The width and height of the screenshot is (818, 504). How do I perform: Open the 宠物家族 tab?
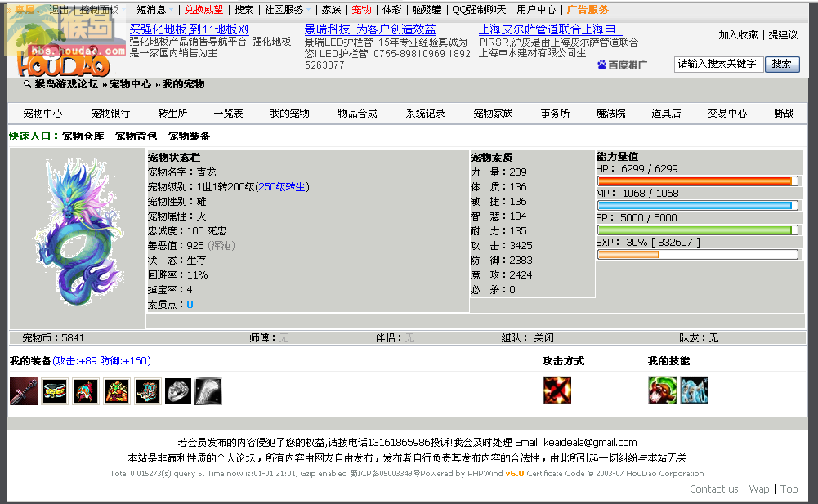click(x=493, y=114)
